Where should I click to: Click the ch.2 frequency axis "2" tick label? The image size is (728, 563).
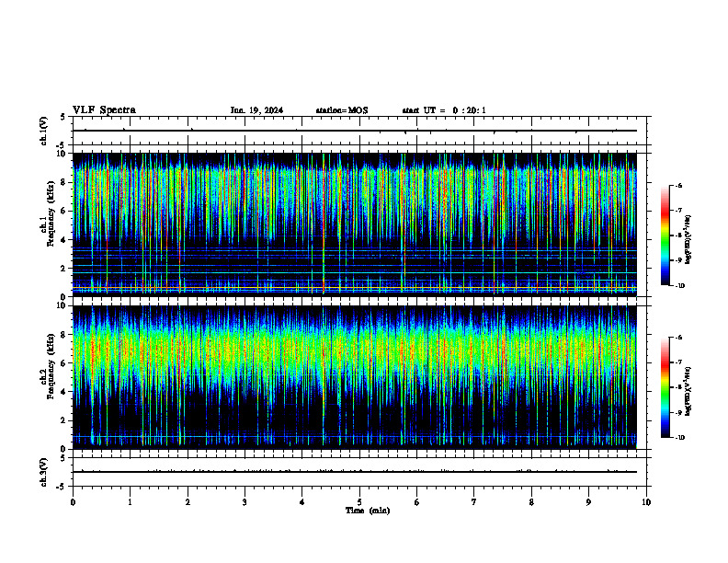click(64, 420)
